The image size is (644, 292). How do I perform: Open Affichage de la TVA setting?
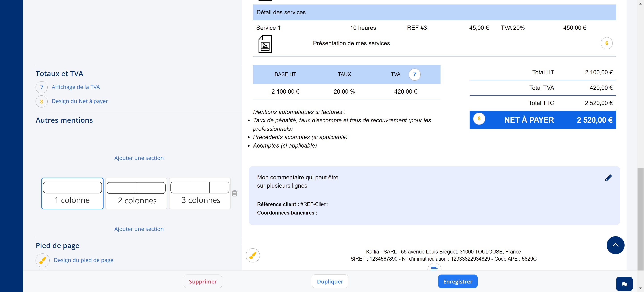pos(76,87)
